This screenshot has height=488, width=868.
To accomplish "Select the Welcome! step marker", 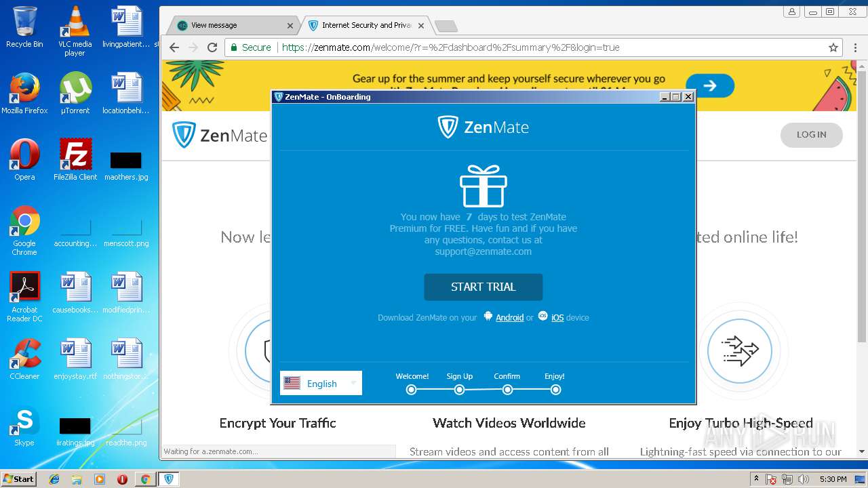I will (411, 390).
